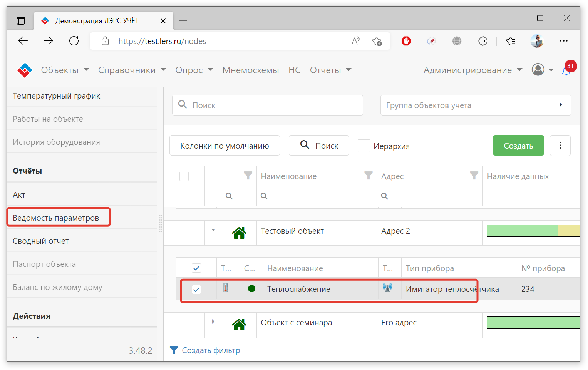This screenshot has height=370, width=588.
Task: Open the three-dot more actions button
Action: pos(560,146)
